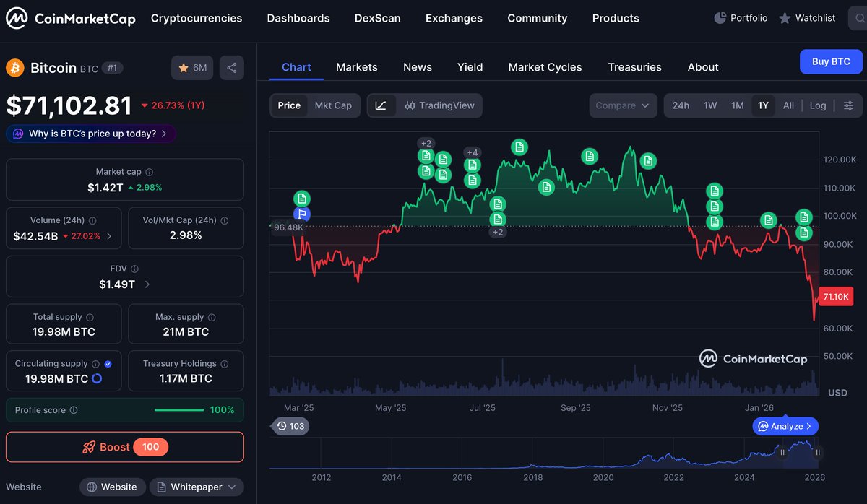Viewport: 867px width, 504px height.
Task: Click Max. supply info icon
Action: click(212, 318)
